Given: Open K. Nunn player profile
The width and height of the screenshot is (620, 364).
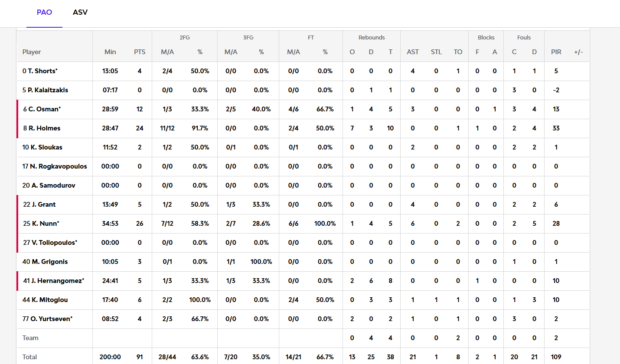Looking at the screenshot, I should tap(45, 224).
